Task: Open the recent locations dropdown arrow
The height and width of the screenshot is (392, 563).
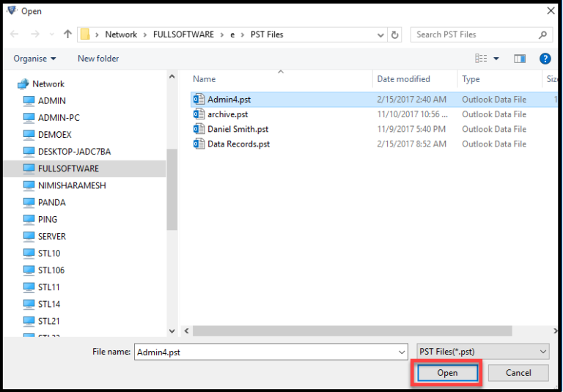Action: 52,35
